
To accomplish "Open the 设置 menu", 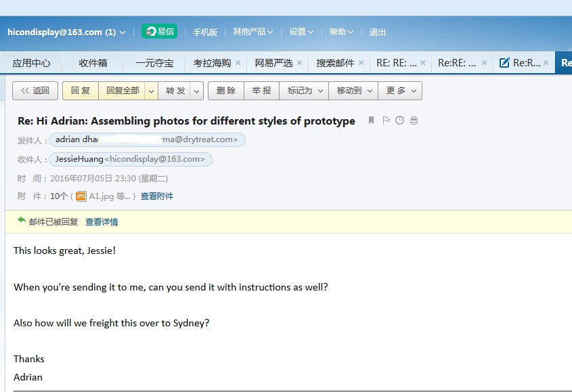I will (x=301, y=32).
